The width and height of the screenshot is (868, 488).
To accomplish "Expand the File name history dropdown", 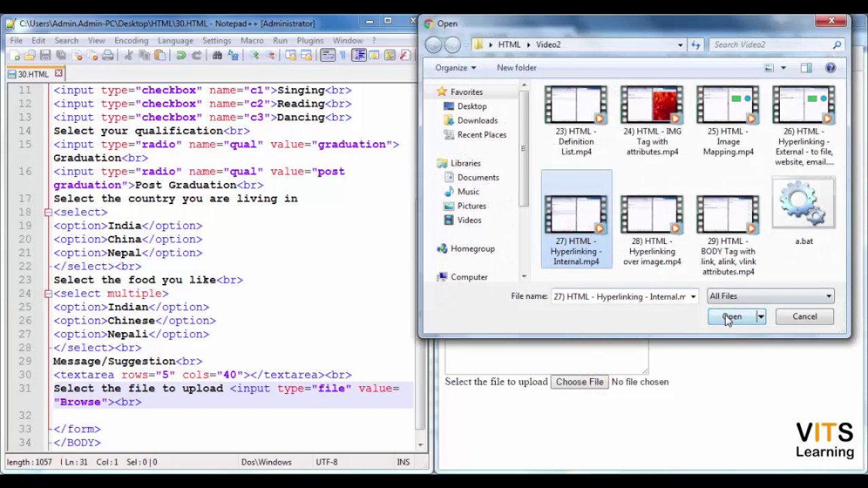I will 692,297.
